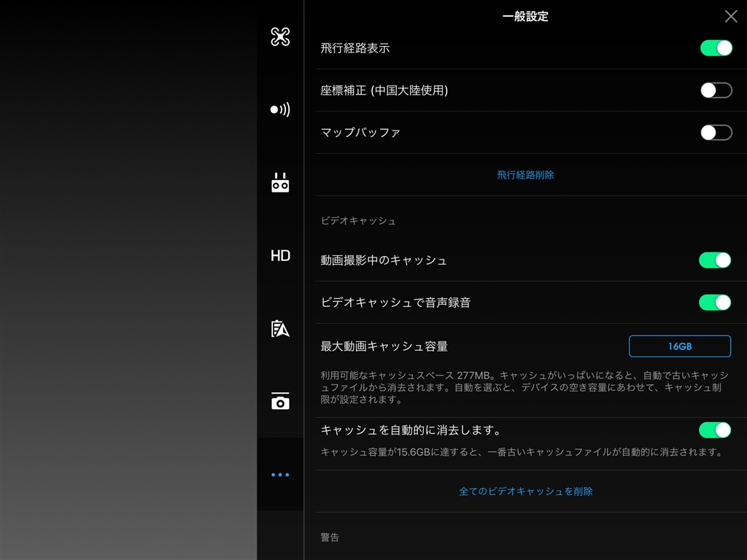Open gimbal camera settings icon
The image size is (747, 560).
pos(280,402)
